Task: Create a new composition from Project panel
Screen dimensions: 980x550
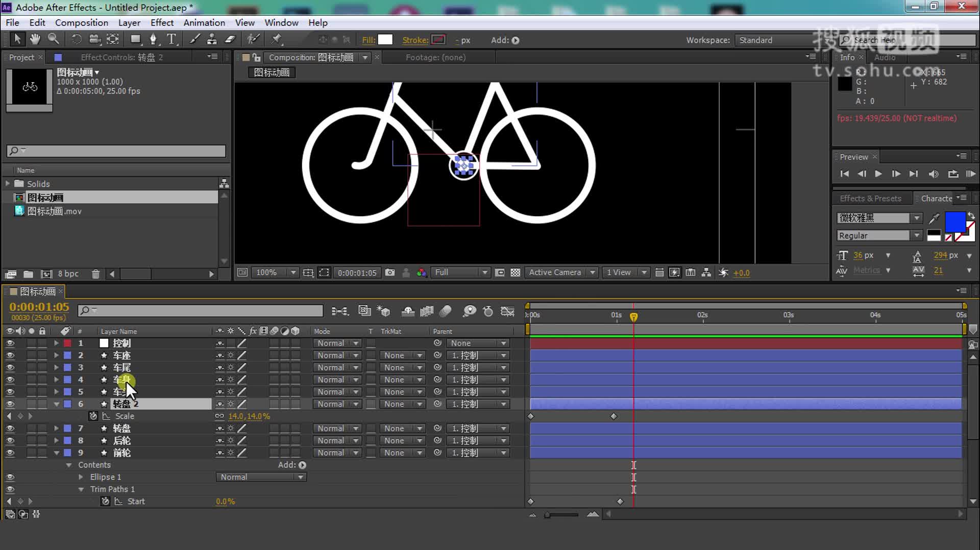Action: click(46, 274)
